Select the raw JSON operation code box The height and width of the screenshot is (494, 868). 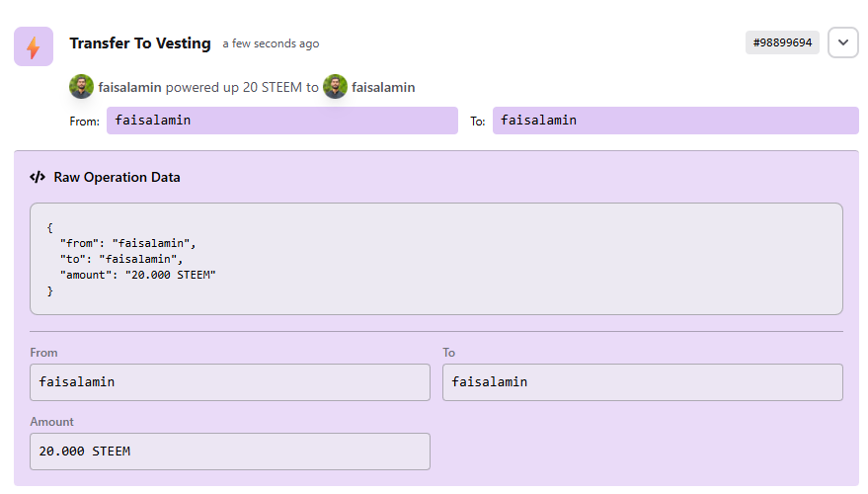[x=436, y=259]
